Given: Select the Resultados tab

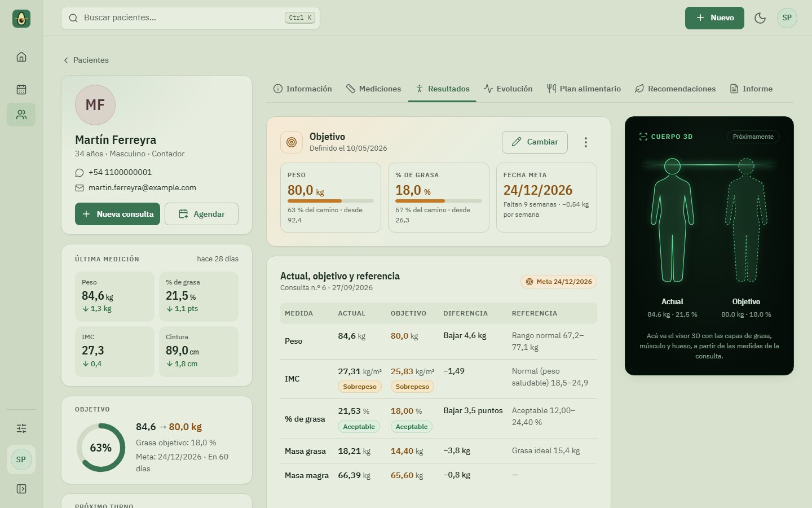Looking at the screenshot, I should 442,89.
